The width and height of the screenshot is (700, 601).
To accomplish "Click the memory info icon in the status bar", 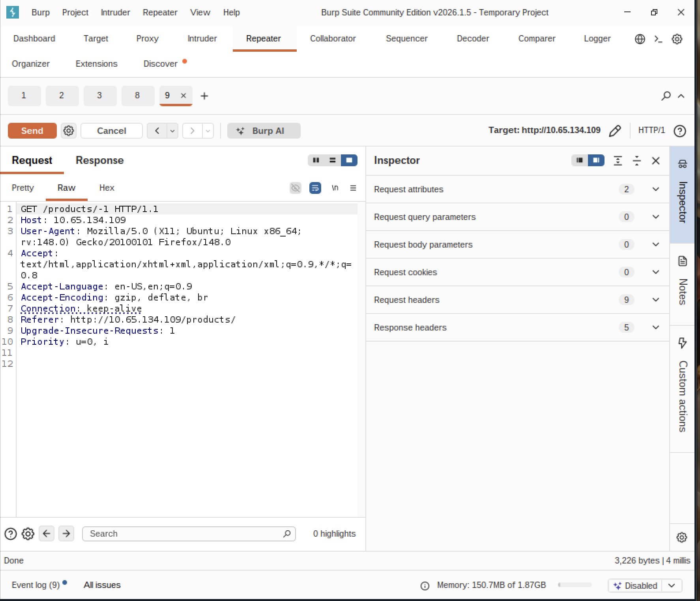I will tap(425, 586).
